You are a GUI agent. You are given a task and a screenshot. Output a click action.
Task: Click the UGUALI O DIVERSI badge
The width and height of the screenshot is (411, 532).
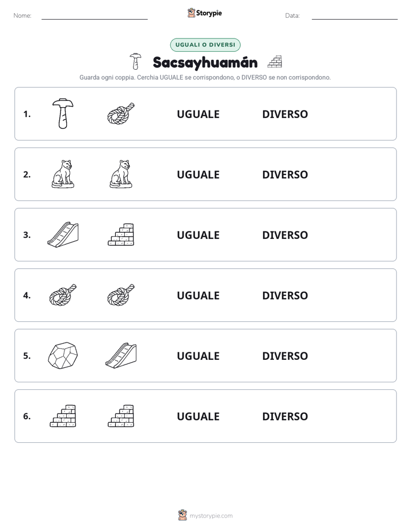point(205,45)
